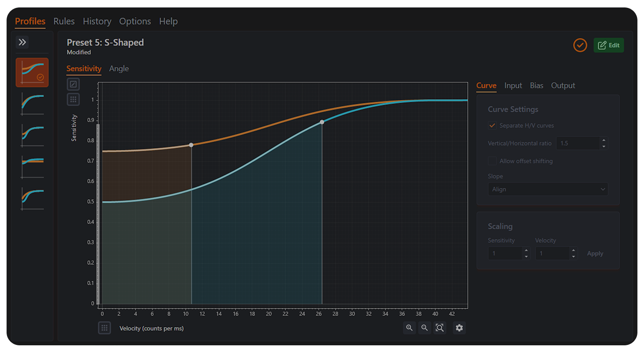Select the second profile thumbnail in sidebar
Viewport: 644px width, 351px height.
pyautogui.click(x=32, y=103)
